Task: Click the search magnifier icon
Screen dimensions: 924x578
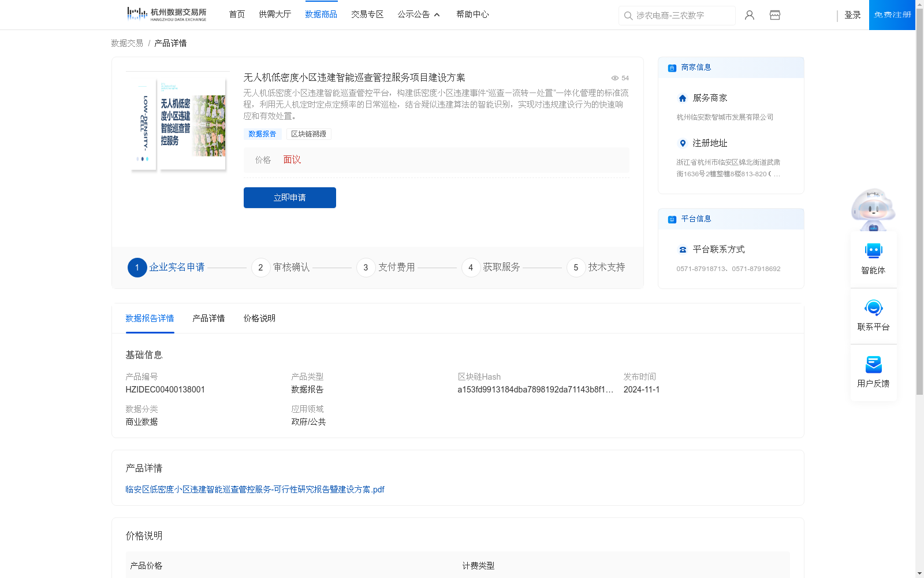Action: point(628,16)
